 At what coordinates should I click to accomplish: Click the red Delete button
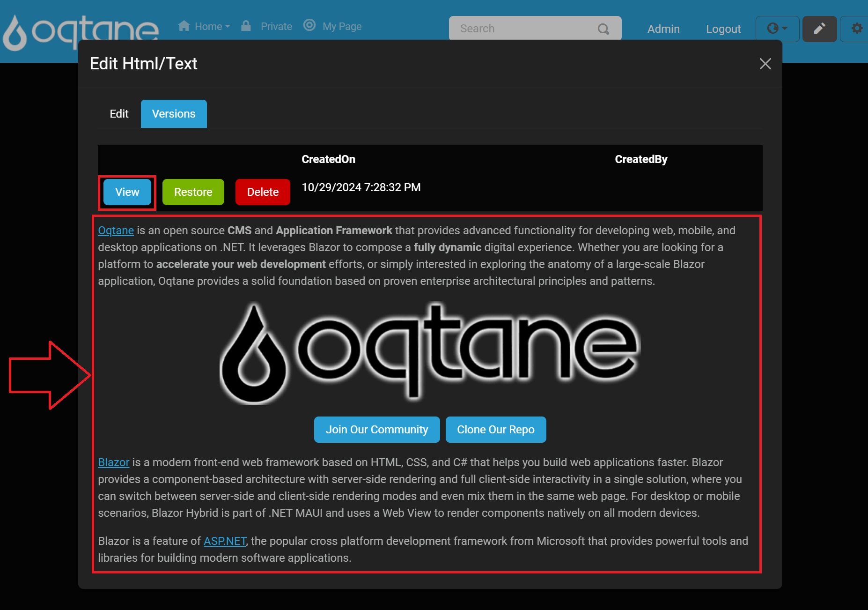[263, 192]
